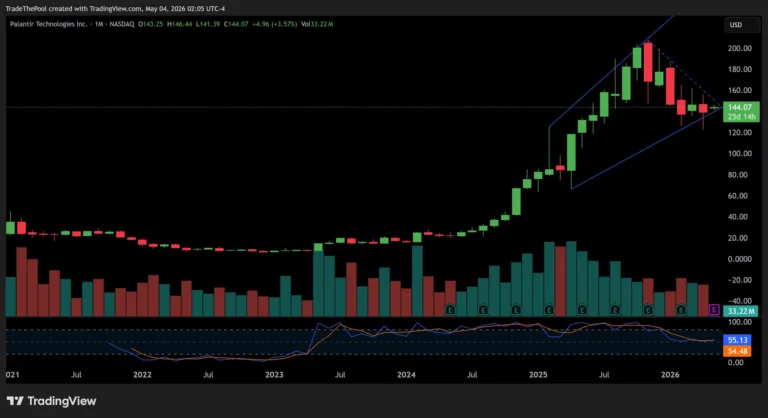Click the 200.00 price axis label
768x418 pixels.
740,48
